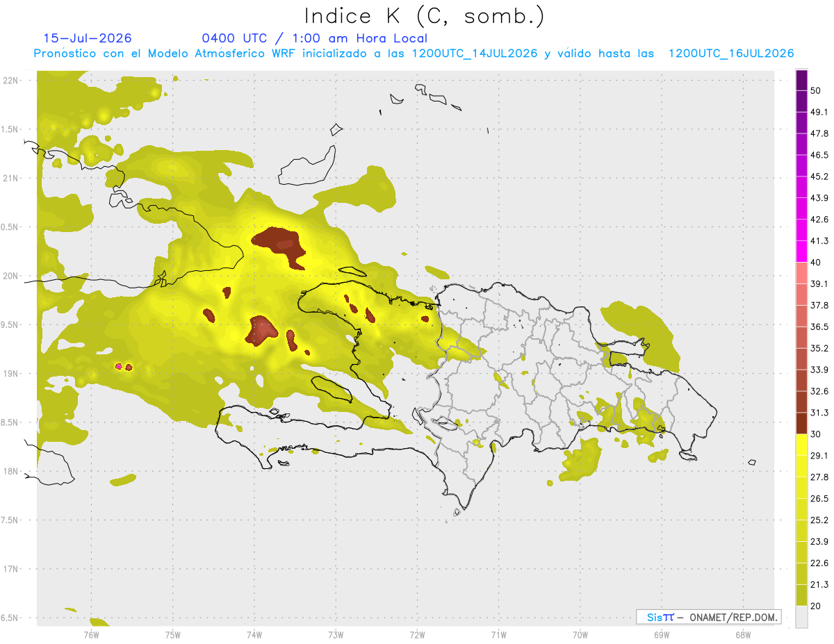Click the colorbar value 49.1
Viewport: 834px width, 644px height.
(819, 112)
